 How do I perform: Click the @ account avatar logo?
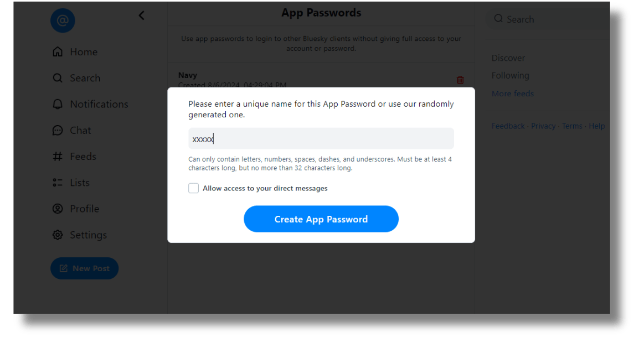pyautogui.click(x=63, y=21)
